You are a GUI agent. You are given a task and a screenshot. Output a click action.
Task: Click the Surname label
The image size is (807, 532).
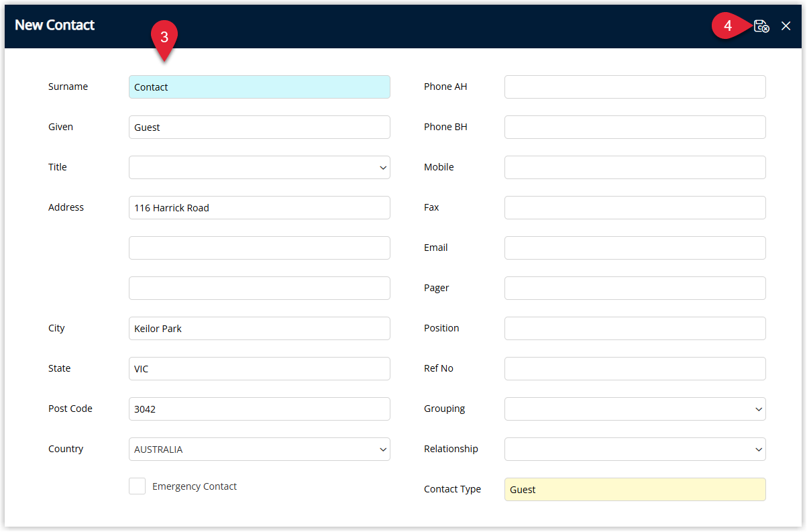click(68, 87)
